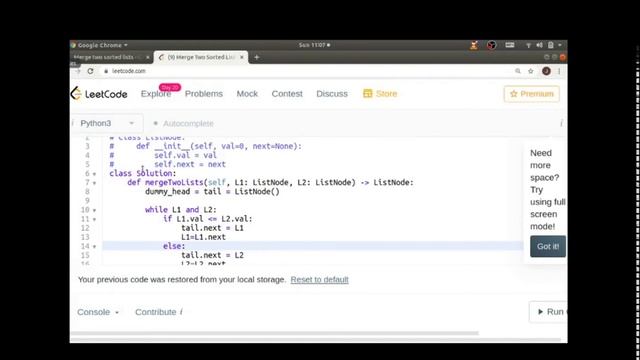Collapse the code fold at line 6
Viewport: 640px width, 360px height.
coord(95,174)
